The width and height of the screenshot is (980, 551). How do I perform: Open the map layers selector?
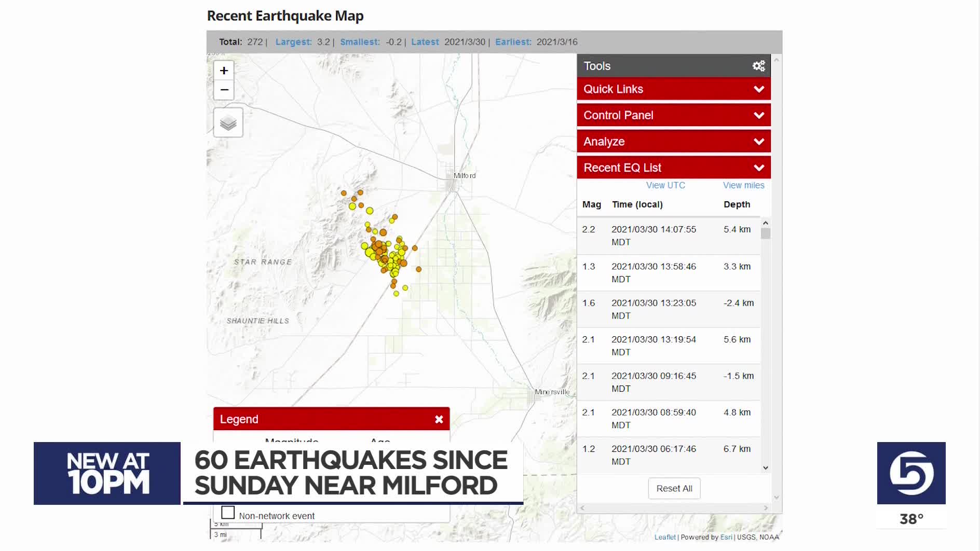coord(228,123)
